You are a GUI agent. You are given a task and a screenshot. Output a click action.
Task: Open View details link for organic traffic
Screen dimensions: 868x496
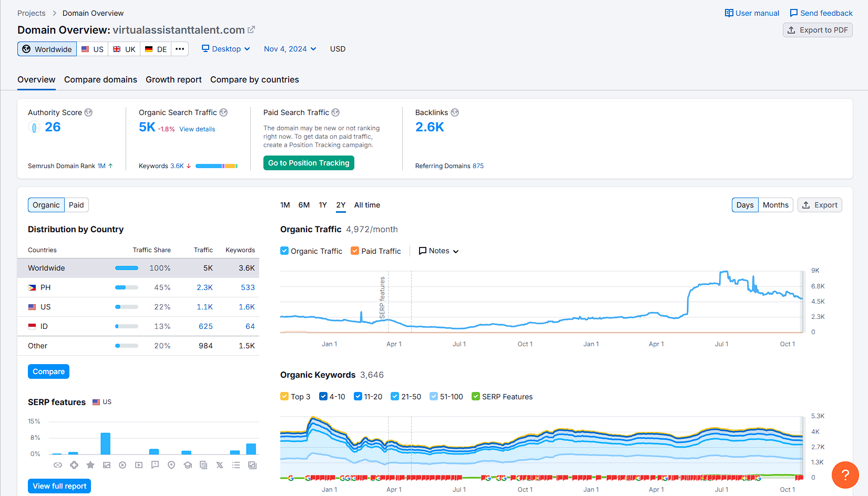[197, 129]
